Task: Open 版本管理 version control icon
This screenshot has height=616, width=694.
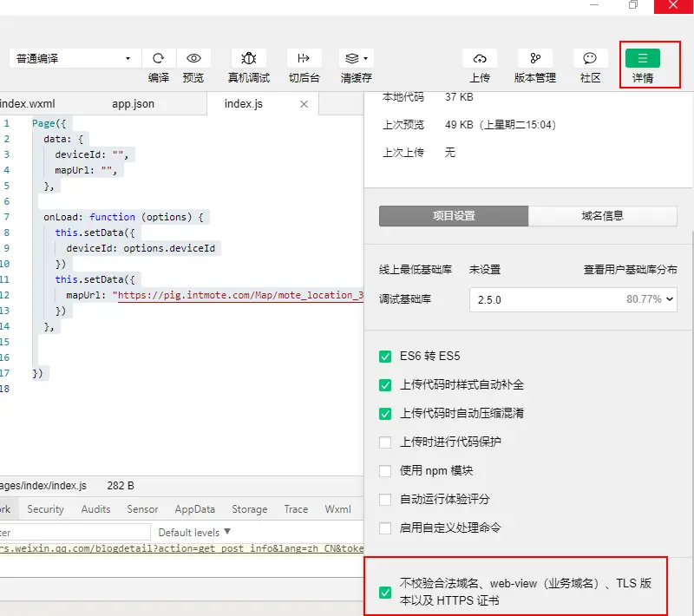Action: (x=535, y=58)
